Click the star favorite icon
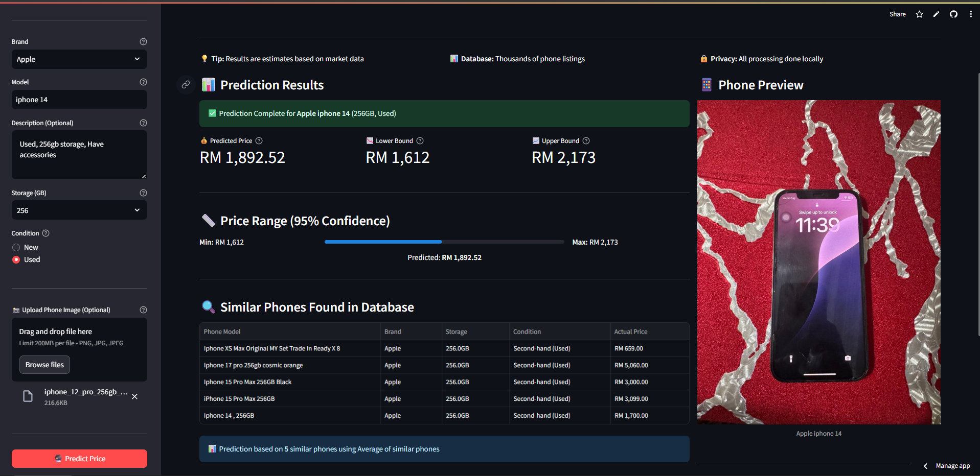 click(919, 14)
